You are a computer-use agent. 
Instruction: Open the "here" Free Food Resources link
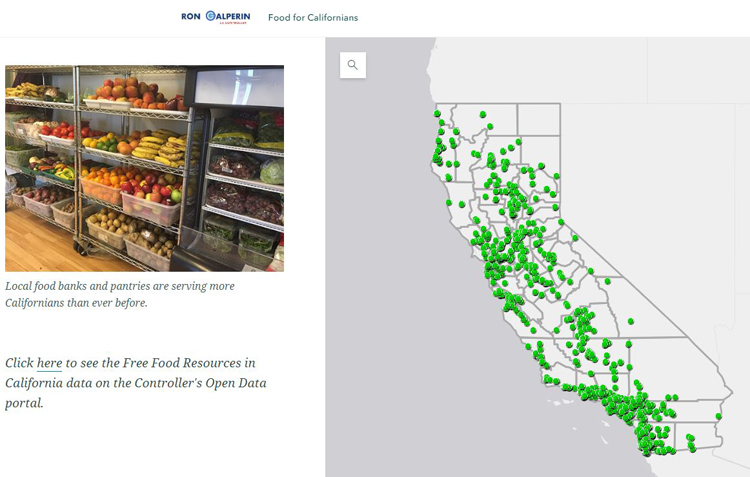pyautogui.click(x=49, y=363)
